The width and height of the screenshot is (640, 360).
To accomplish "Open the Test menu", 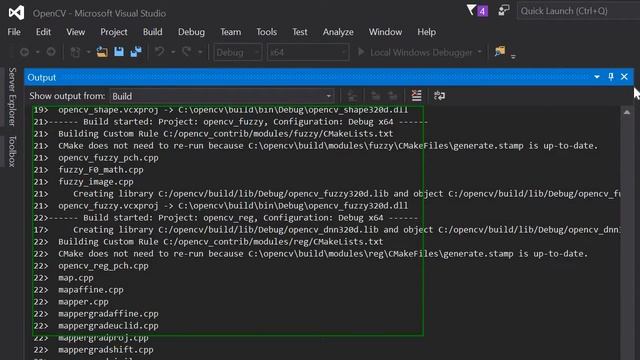I will tap(300, 32).
